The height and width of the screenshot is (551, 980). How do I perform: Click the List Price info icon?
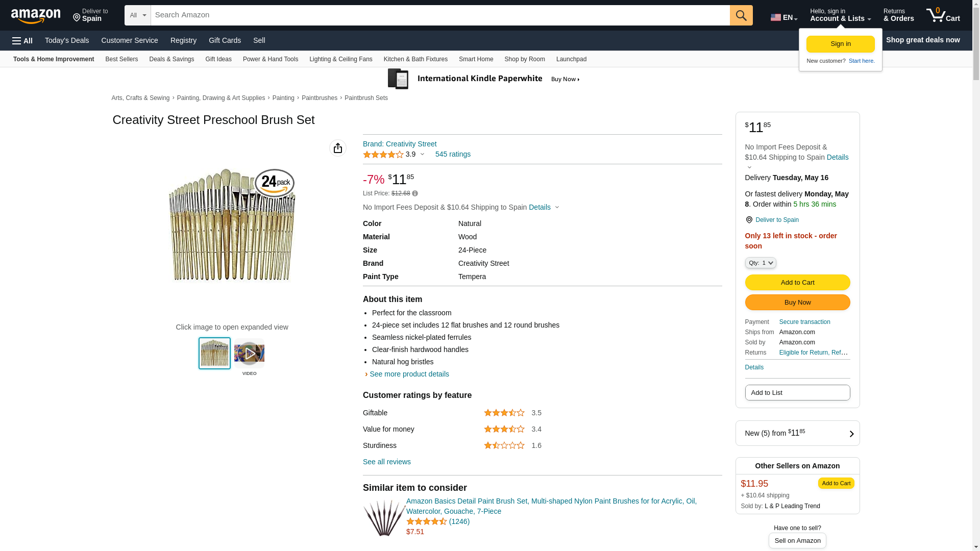415,194
